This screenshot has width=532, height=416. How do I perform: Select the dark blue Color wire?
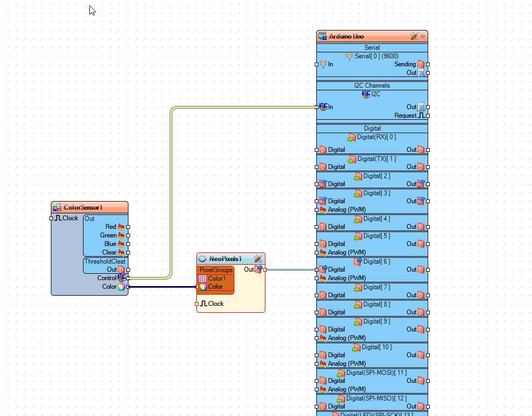click(x=162, y=287)
